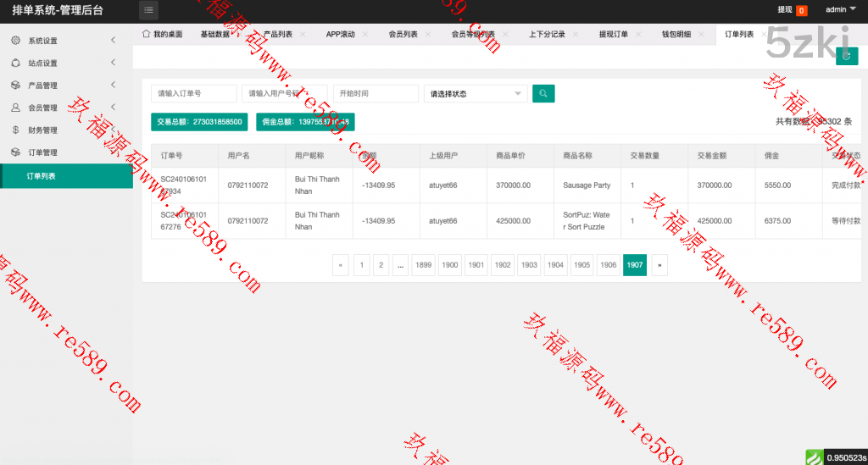
Task: Go to page 1900 in pagination
Action: [x=450, y=265]
